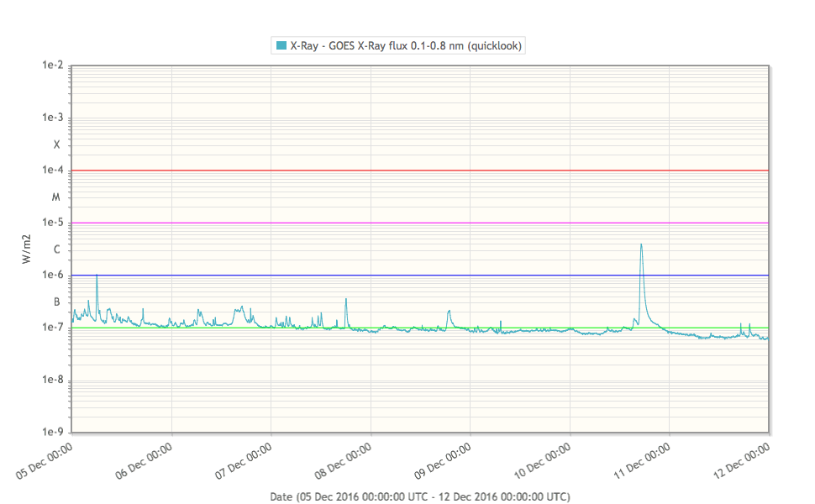Click the '11 Dec 00:00' x-axis label
This screenshot has width=815, height=504.
point(642,461)
